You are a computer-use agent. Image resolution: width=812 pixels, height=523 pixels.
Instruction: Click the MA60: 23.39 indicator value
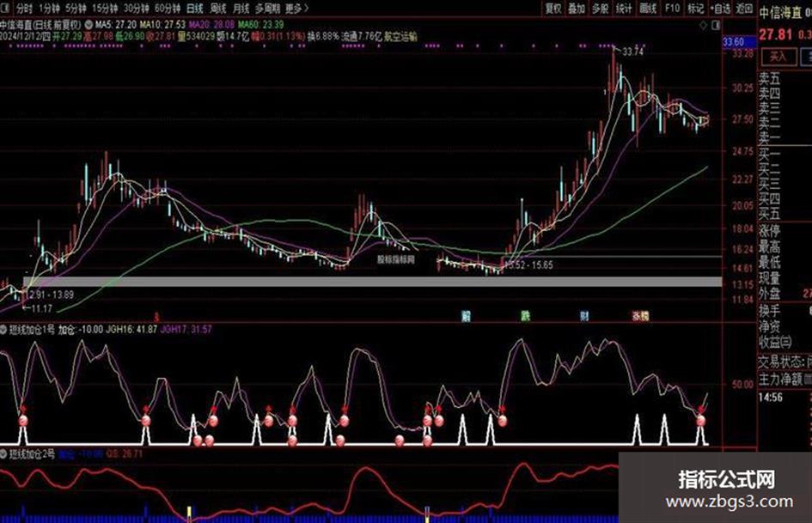pos(261,24)
